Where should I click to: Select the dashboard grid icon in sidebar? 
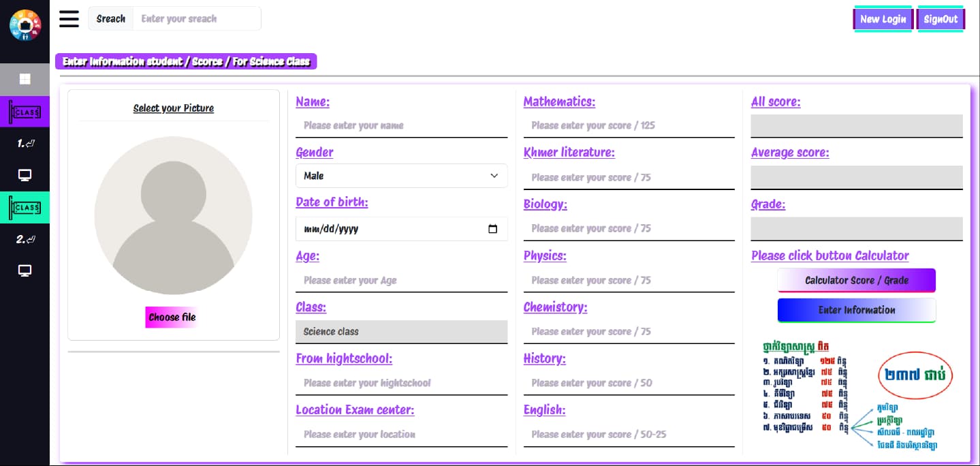[25, 79]
